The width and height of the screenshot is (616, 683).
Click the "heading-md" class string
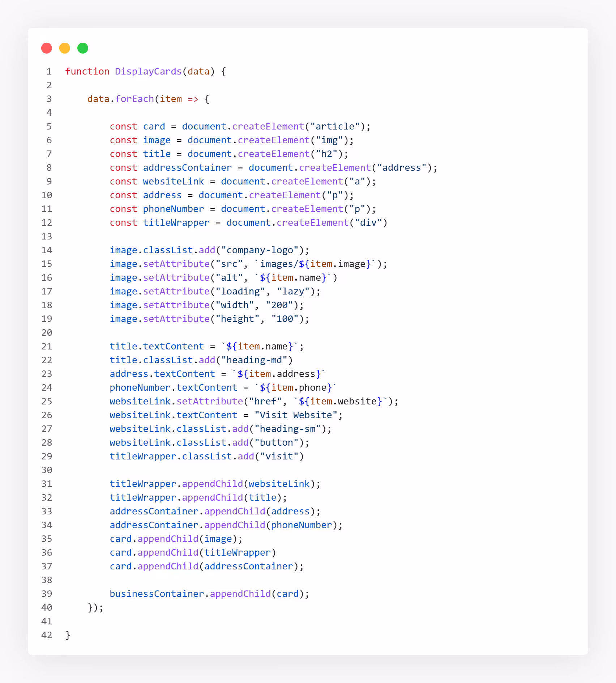pyautogui.click(x=254, y=360)
